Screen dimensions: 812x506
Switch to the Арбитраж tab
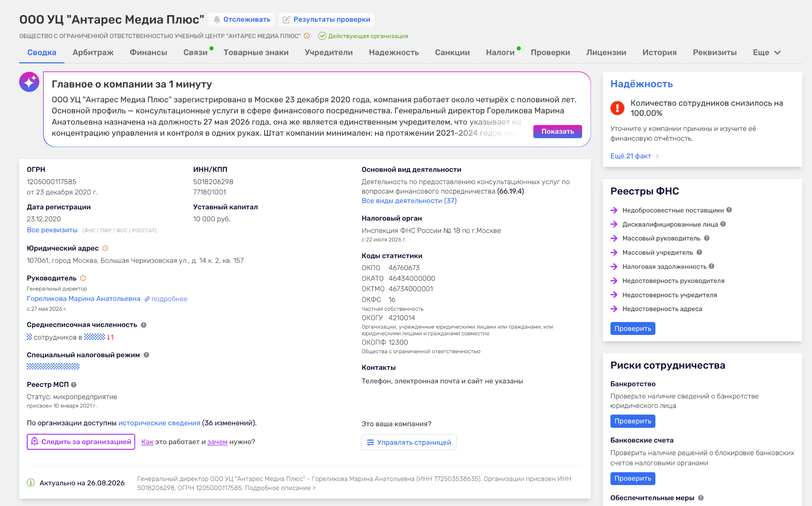pos(93,52)
